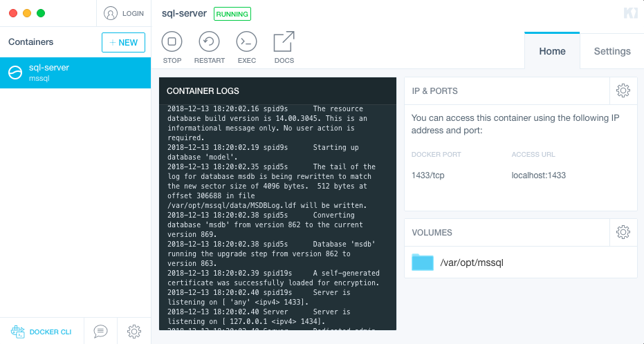Image resolution: width=644 pixels, height=344 pixels.
Task: Click the user avatar login icon
Action: click(x=111, y=14)
